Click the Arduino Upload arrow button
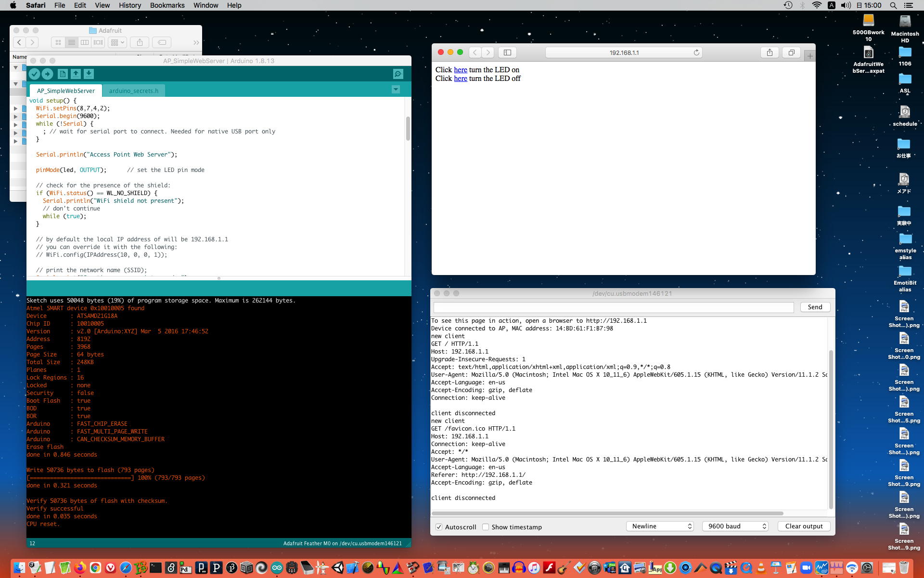Viewport: 924px width, 578px height. [x=47, y=74]
